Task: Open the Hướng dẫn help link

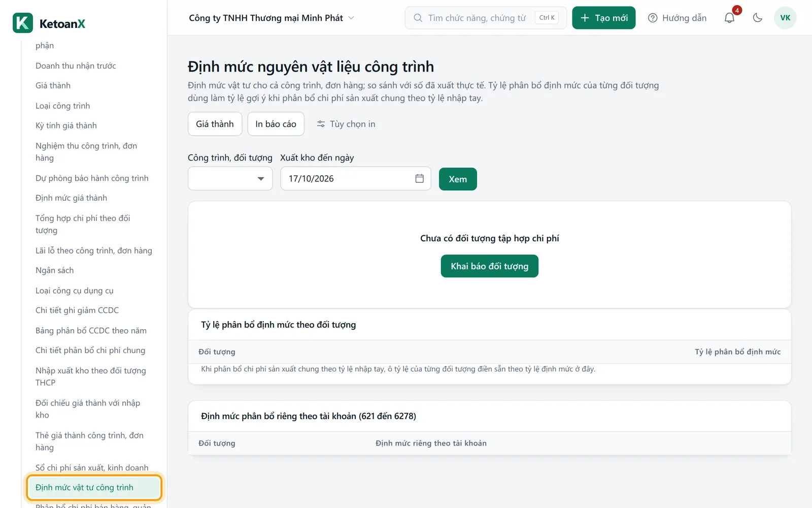Action: point(677,18)
